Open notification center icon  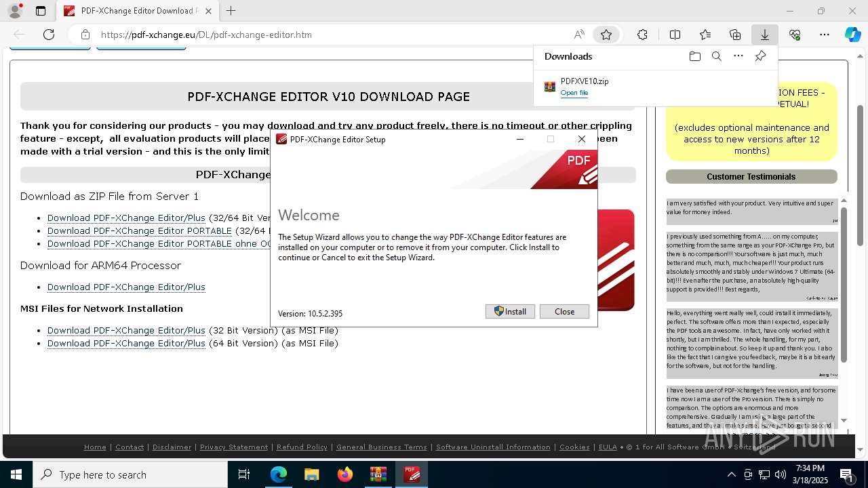click(x=848, y=474)
